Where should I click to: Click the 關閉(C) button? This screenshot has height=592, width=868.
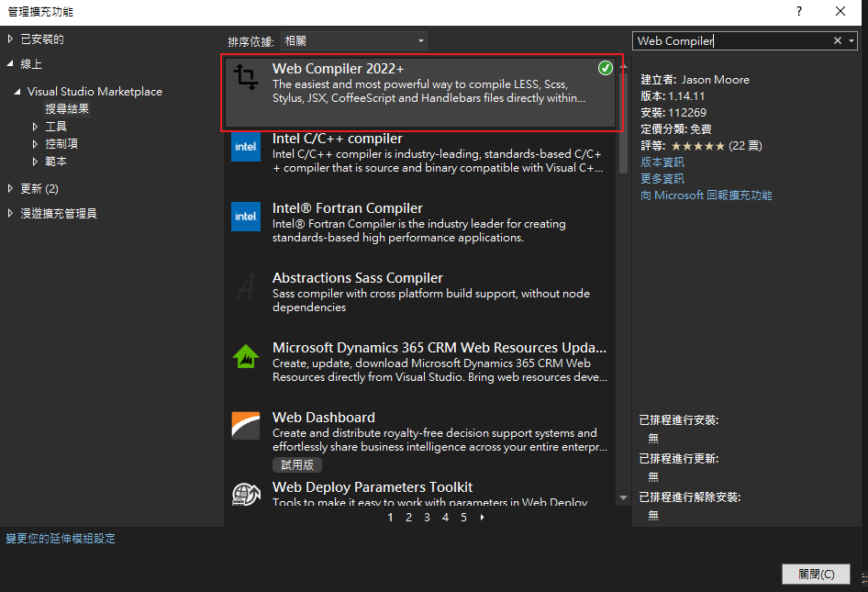pos(816,574)
